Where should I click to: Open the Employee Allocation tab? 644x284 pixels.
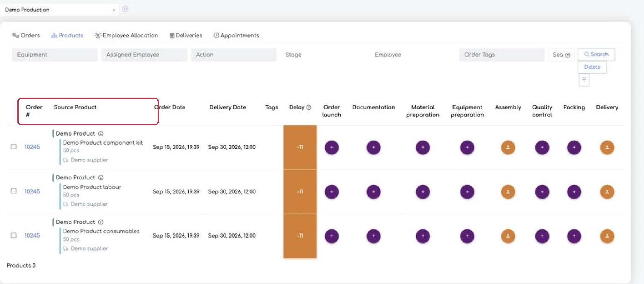pyautogui.click(x=126, y=35)
